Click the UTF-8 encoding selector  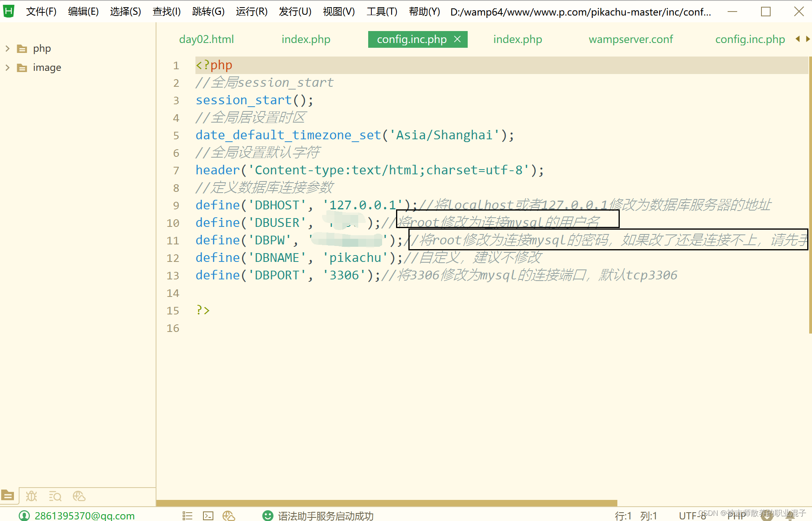click(692, 516)
